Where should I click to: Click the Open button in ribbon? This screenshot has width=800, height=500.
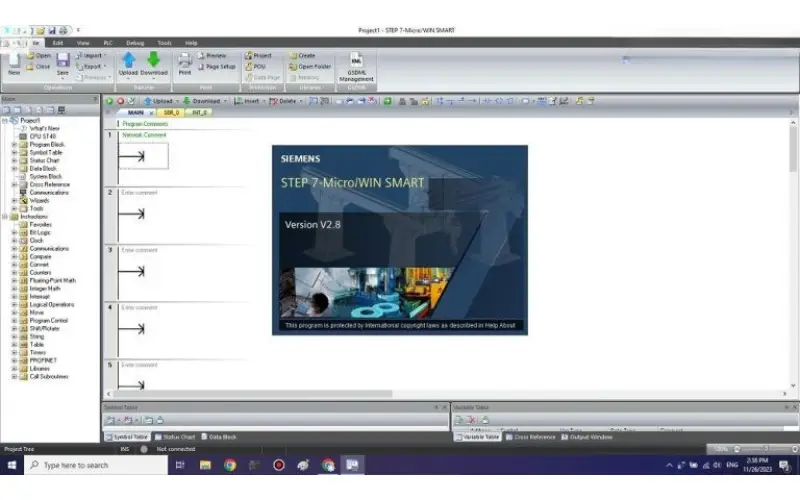pos(39,56)
